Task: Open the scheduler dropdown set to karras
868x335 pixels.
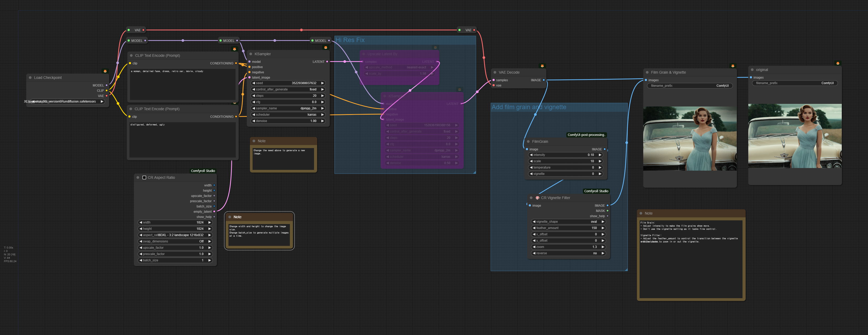Action: click(x=288, y=115)
